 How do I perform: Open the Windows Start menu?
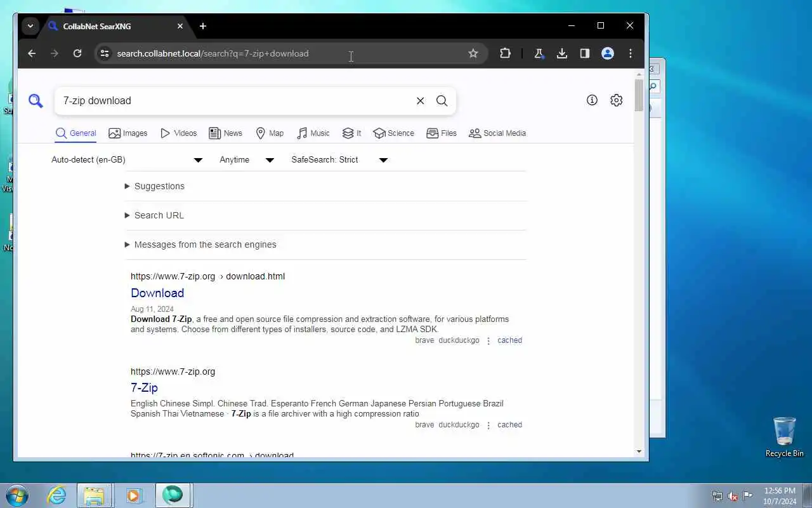click(x=16, y=495)
